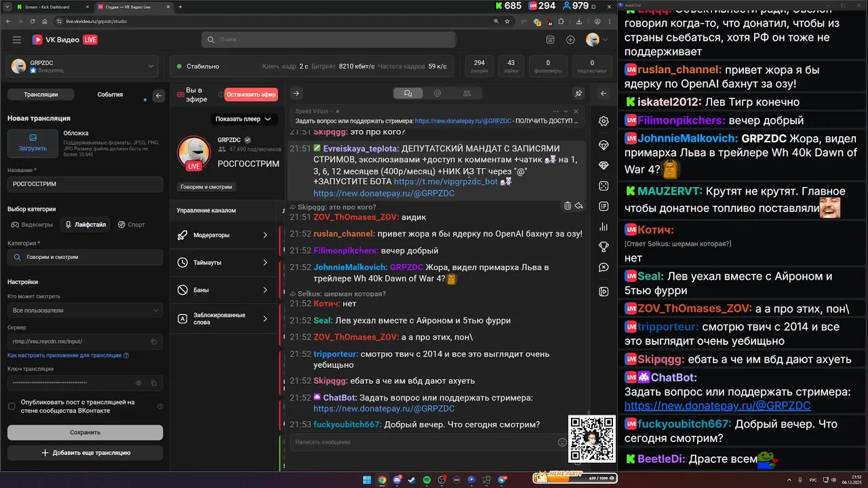Open the Таймауты section
The width and height of the screenshot is (868, 488).
[223, 262]
